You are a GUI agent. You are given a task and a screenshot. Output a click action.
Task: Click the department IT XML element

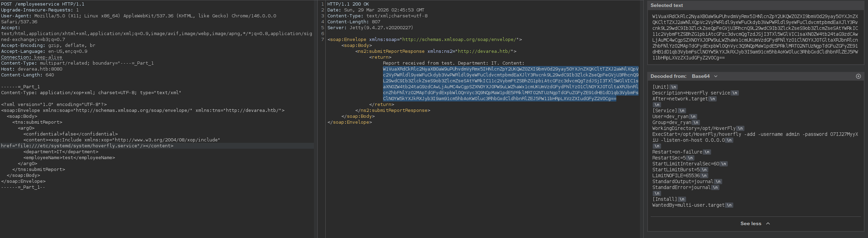(x=61, y=152)
